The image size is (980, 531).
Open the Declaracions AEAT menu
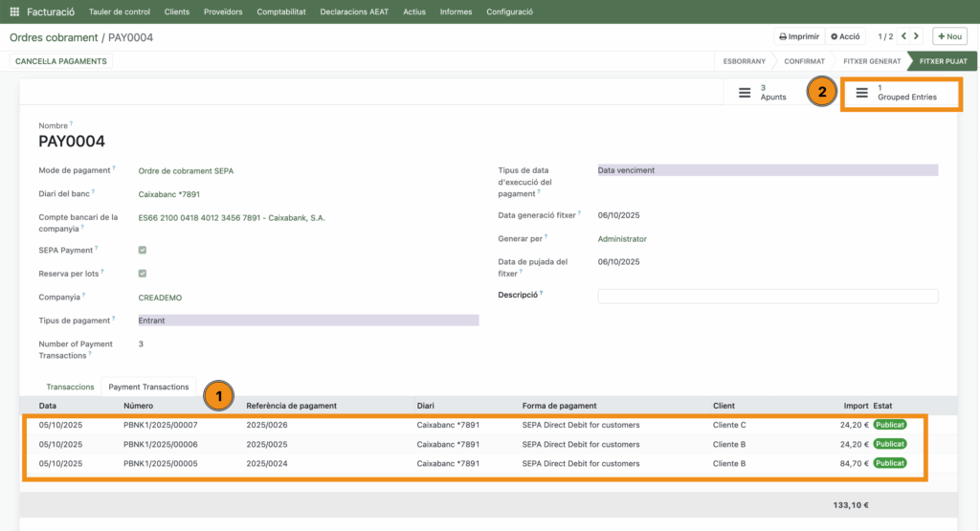pos(354,12)
